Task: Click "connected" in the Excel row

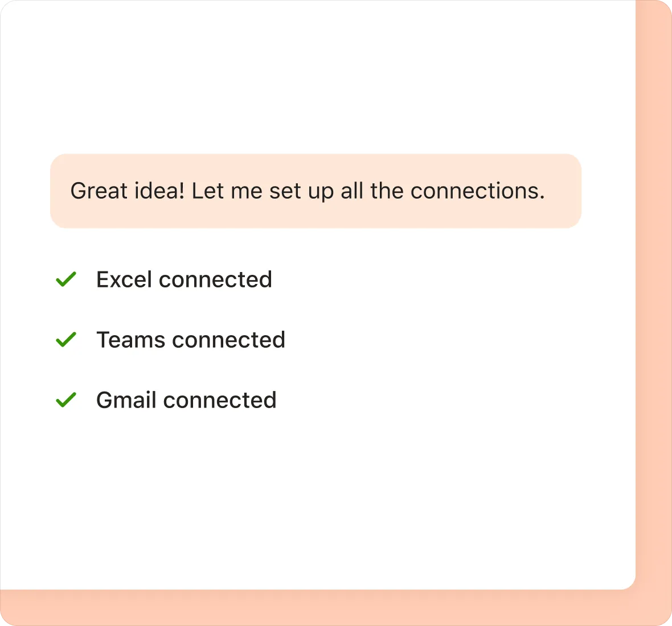Action: tap(215, 279)
